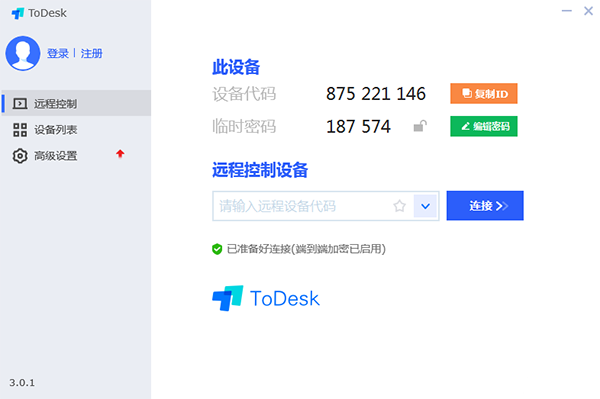Open the 设备列表 sidebar item

click(76, 130)
